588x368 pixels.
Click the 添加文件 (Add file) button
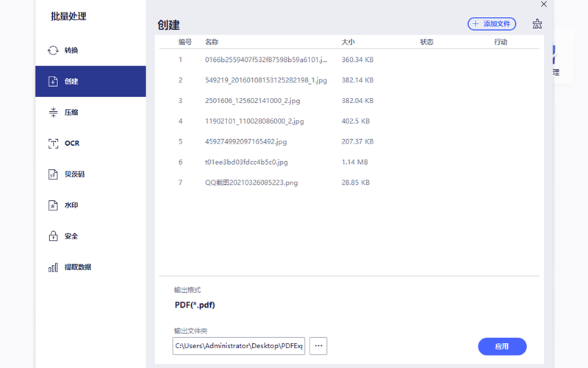click(492, 24)
